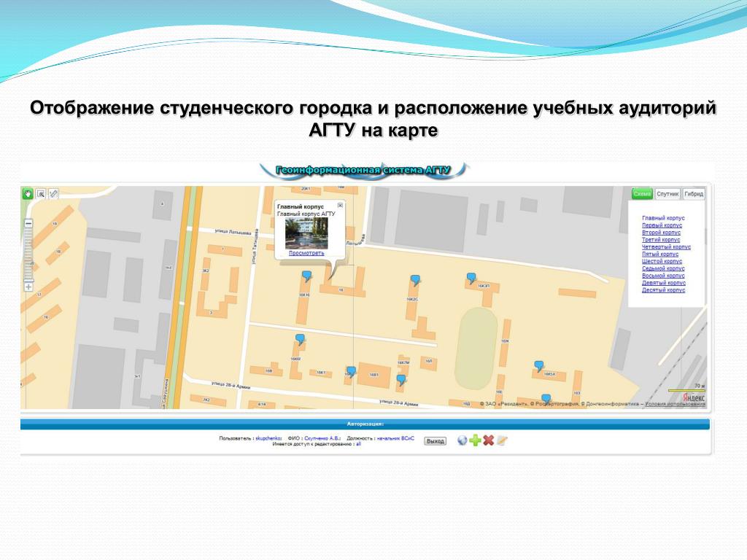The image size is (747, 560).
Task: Click the blue marker on building 16К6Г
Action: point(300,339)
